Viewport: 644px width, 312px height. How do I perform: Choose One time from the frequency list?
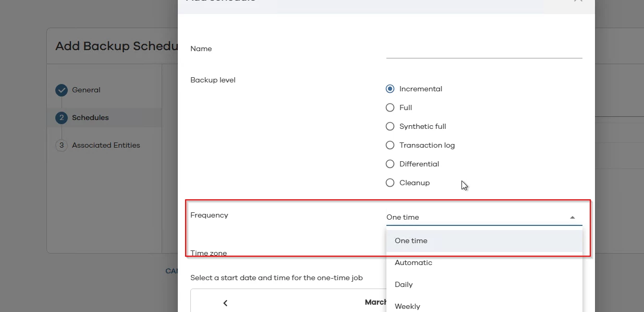coord(411,241)
